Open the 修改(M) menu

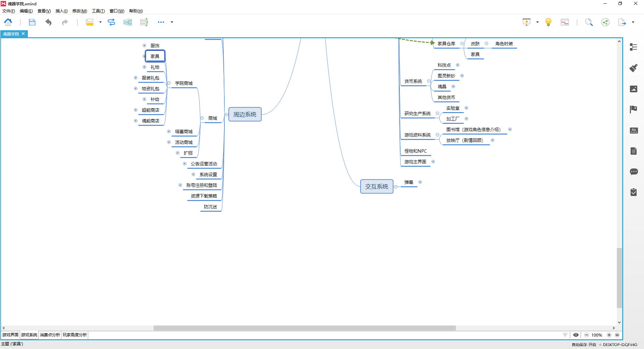(x=79, y=11)
